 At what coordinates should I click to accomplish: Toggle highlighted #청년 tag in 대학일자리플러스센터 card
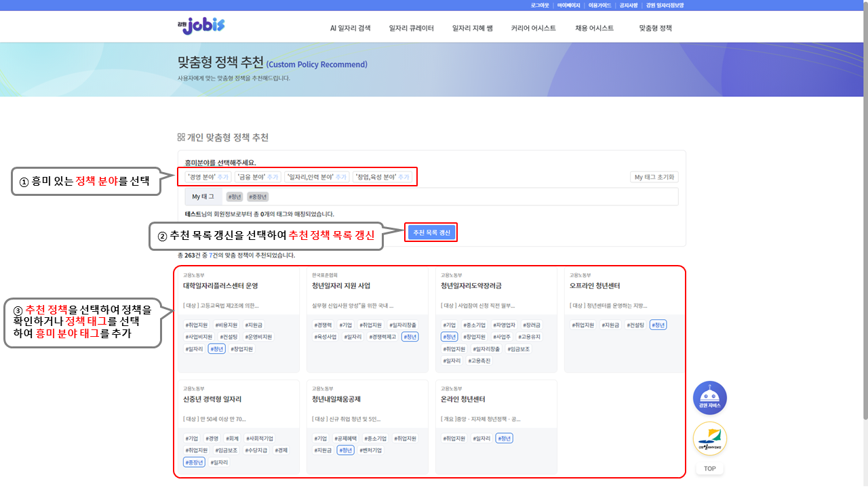coord(216,349)
